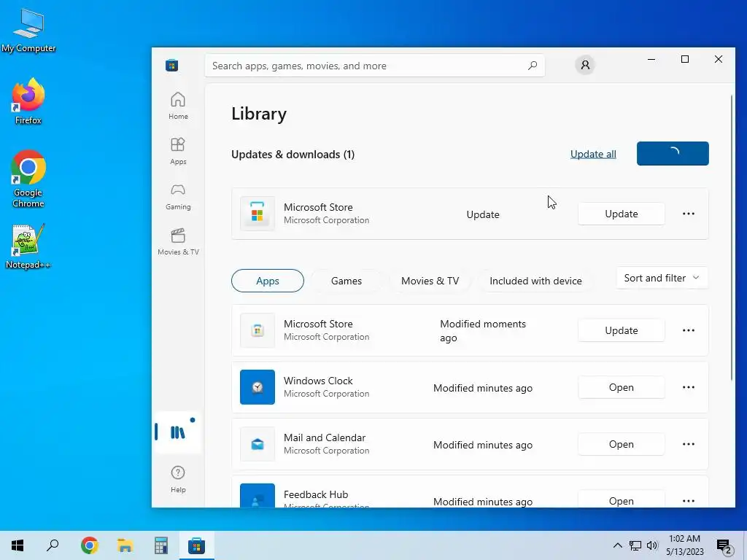The width and height of the screenshot is (747, 560).
Task: Click the Microsoft Store icon in updates list
Action: coord(258,214)
